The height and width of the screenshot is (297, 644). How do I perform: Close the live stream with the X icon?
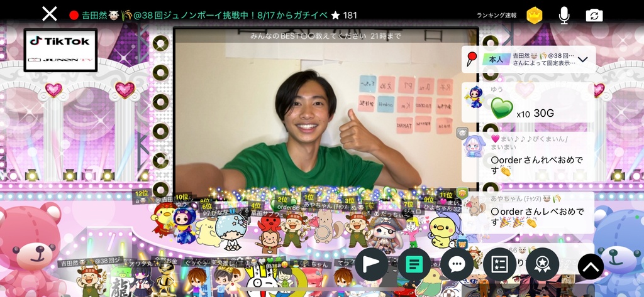pyautogui.click(x=49, y=14)
